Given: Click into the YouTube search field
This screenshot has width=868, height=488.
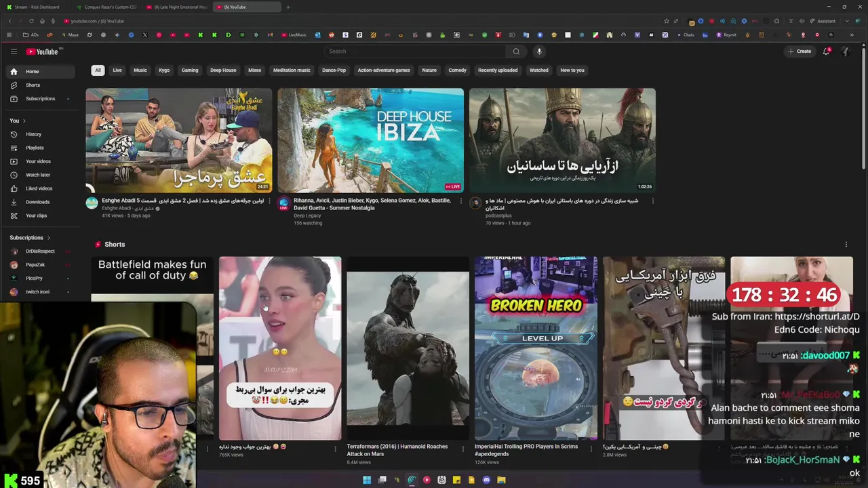Looking at the screenshot, I should pyautogui.click(x=414, y=52).
